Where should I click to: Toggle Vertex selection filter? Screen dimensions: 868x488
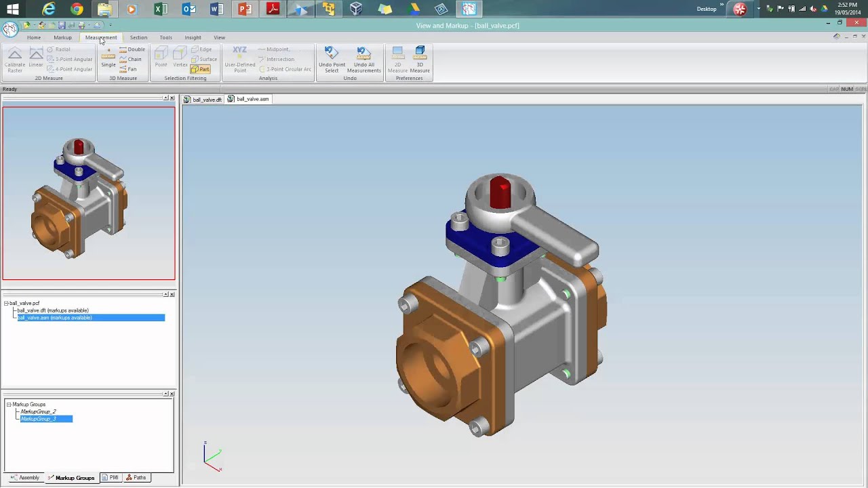[x=180, y=58]
